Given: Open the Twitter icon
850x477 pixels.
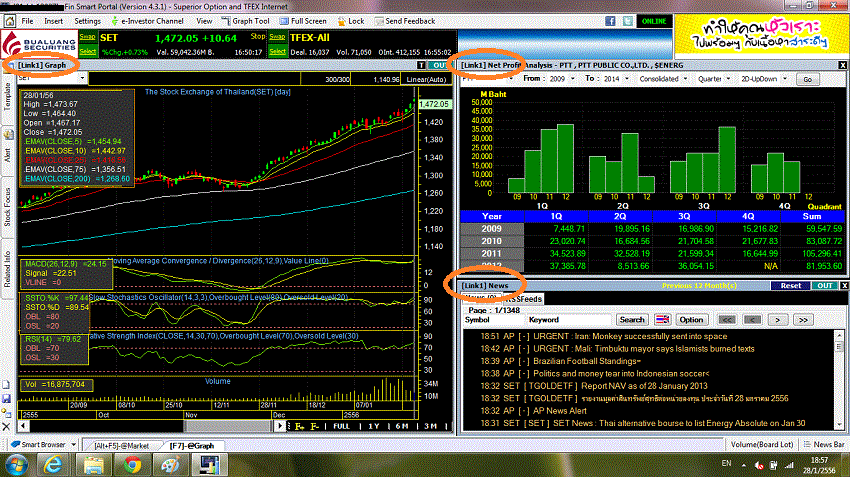Looking at the screenshot, I should click(x=628, y=21).
